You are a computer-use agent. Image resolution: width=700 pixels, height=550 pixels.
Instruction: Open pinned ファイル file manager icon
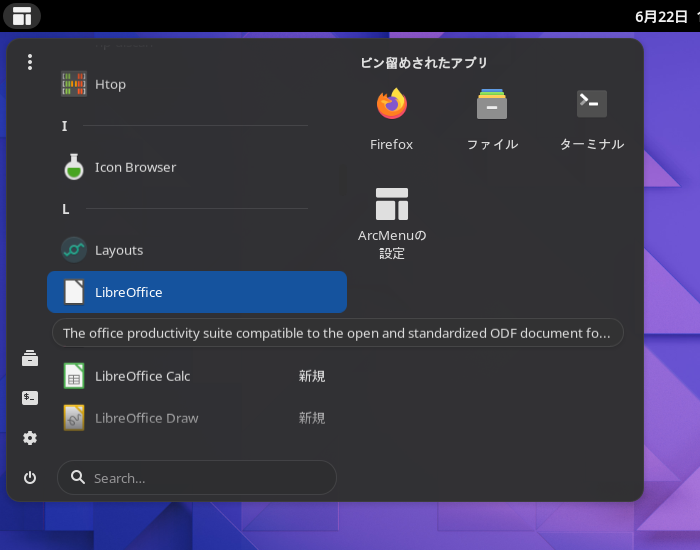492,104
